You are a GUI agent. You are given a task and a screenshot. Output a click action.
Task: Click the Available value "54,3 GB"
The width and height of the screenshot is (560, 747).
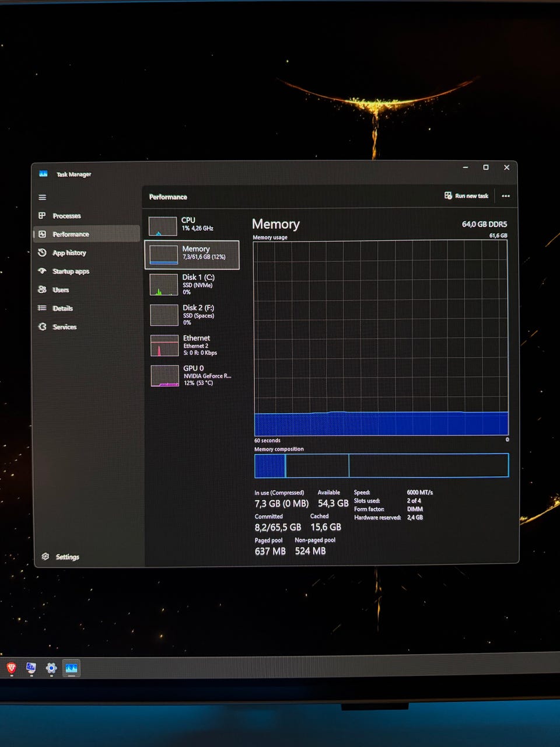333,503
